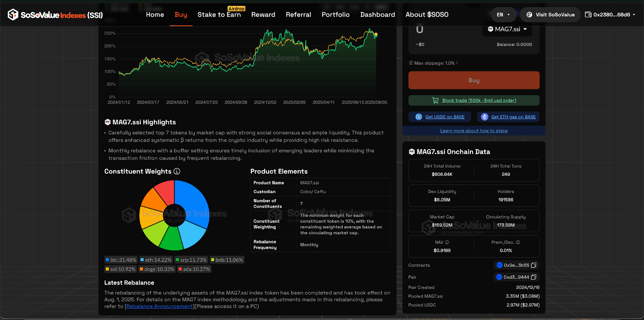Click the Rebalance Frequency value Monthly

pyautogui.click(x=309, y=245)
